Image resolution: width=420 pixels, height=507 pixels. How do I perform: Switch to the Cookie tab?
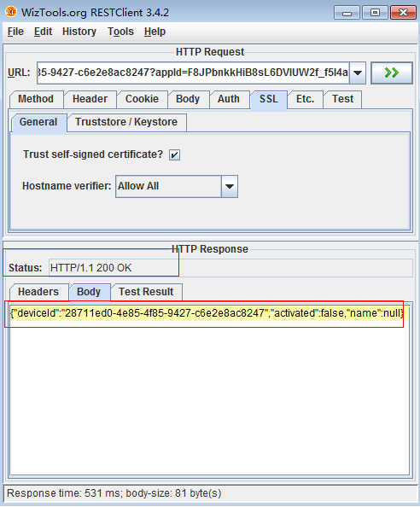click(142, 99)
